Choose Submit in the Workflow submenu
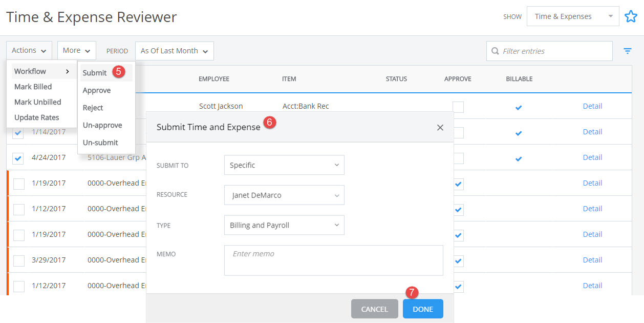 (95, 73)
